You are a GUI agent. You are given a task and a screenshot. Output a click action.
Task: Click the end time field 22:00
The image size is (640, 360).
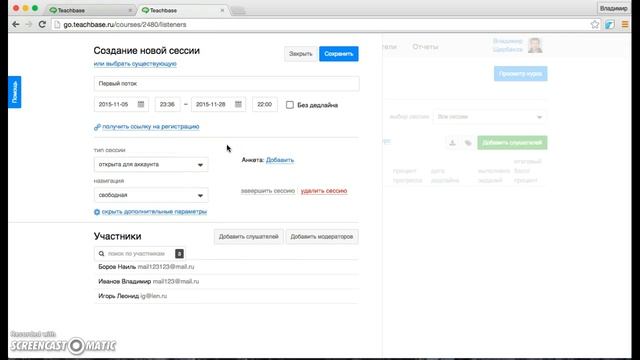coord(265,104)
